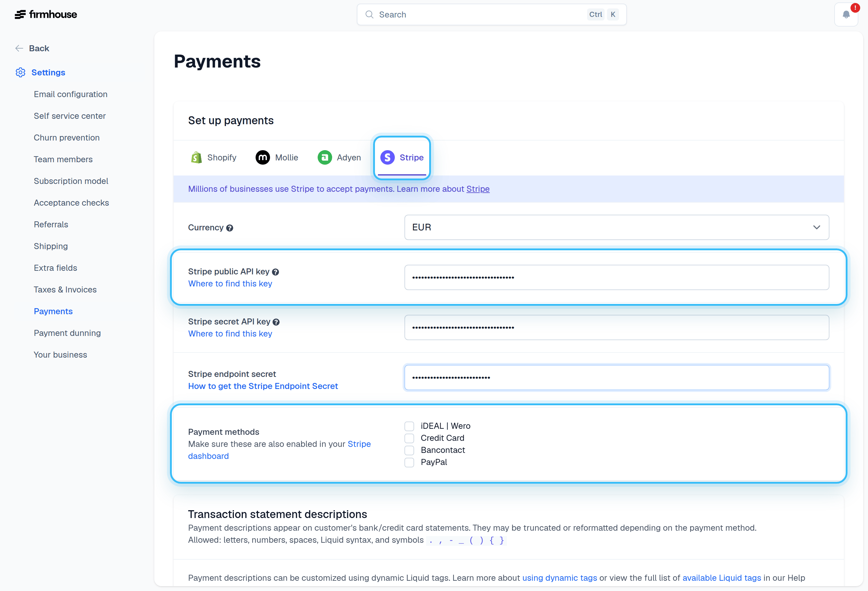
Task: Open Referrals settings
Action: [x=51, y=224]
